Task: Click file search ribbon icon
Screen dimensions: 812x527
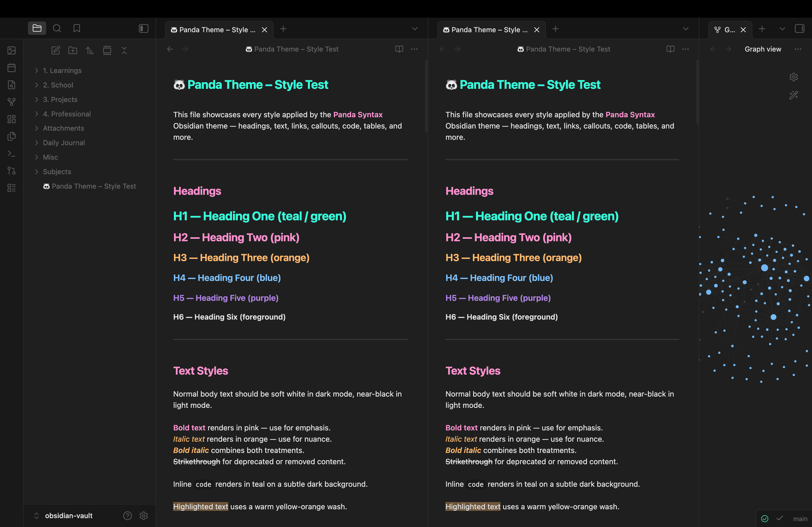Action: [x=12, y=85]
